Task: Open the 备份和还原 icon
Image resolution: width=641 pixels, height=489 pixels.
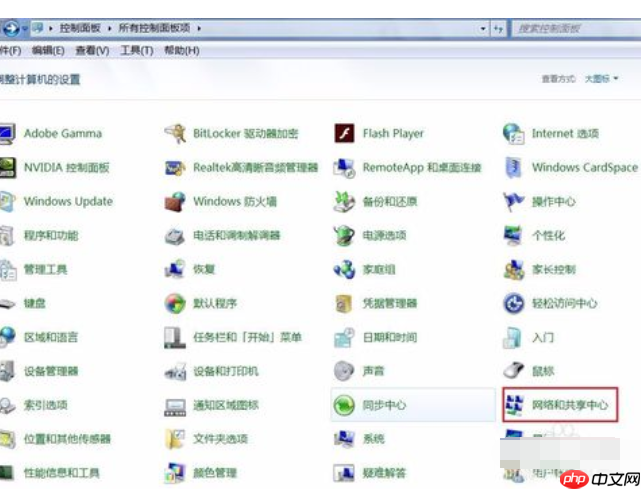Action: tap(344, 202)
